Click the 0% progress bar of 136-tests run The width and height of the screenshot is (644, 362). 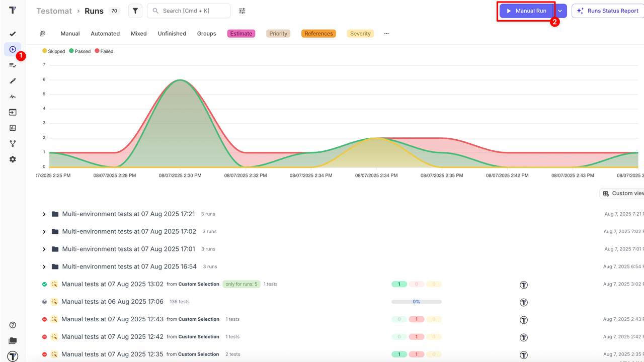coord(416,302)
